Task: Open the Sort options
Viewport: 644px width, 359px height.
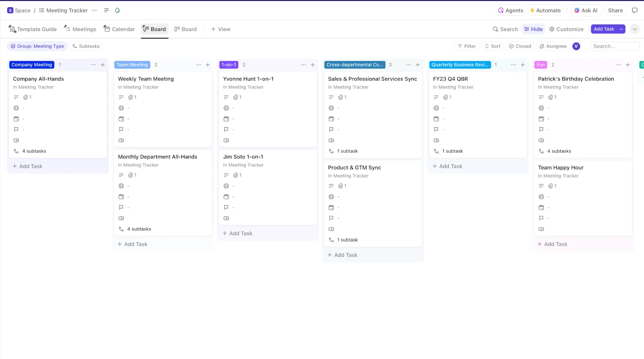Action: [x=492, y=46]
